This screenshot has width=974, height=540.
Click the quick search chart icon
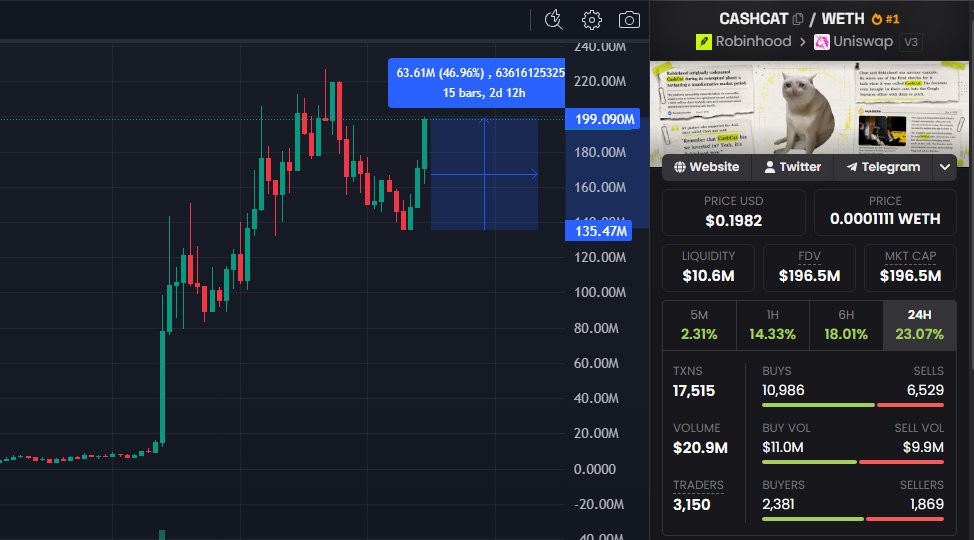click(x=553, y=20)
